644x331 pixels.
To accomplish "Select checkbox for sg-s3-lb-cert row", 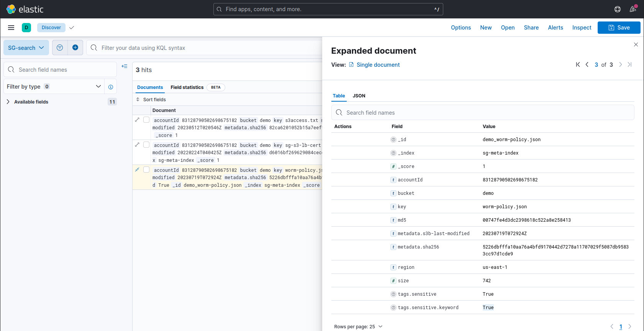I will pyautogui.click(x=146, y=145).
